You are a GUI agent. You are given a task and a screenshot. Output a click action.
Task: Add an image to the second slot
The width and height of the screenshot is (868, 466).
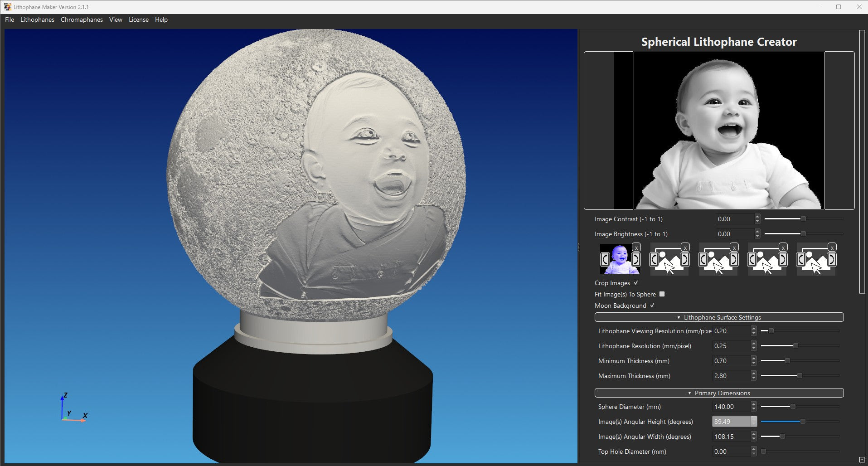[x=669, y=263]
